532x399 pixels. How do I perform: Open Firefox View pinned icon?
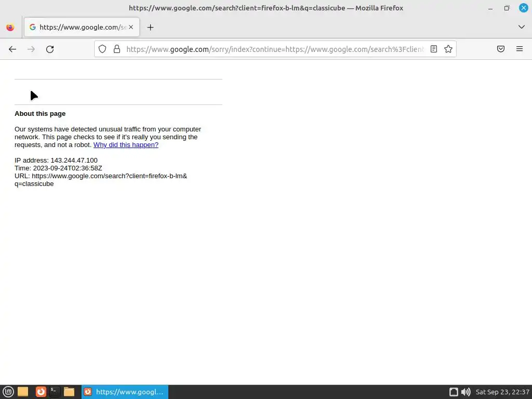tap(10, 27)
